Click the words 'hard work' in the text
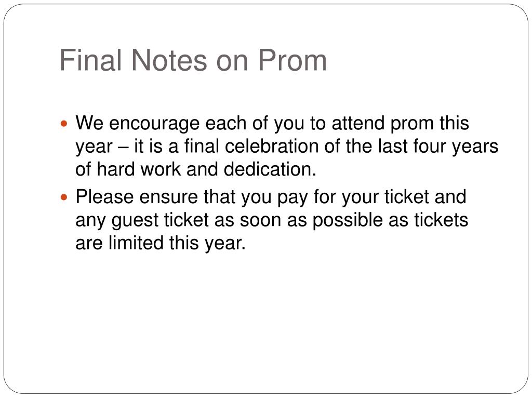 pyautogui.click(x=139, y=169)
